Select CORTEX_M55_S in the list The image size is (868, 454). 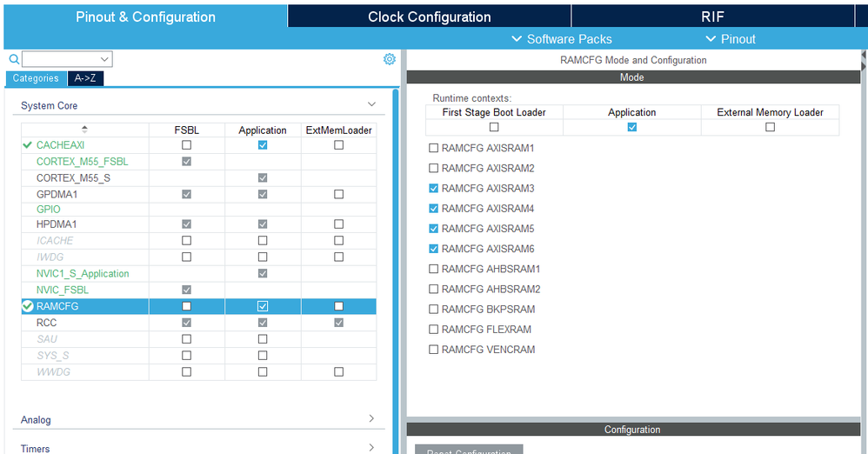coord(73,177)
